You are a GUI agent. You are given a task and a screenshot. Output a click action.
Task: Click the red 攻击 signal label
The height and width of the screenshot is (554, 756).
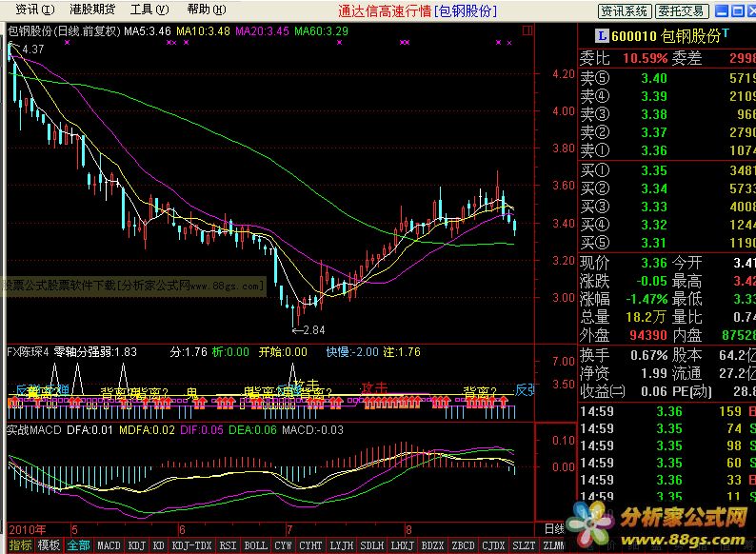point(374,387)
